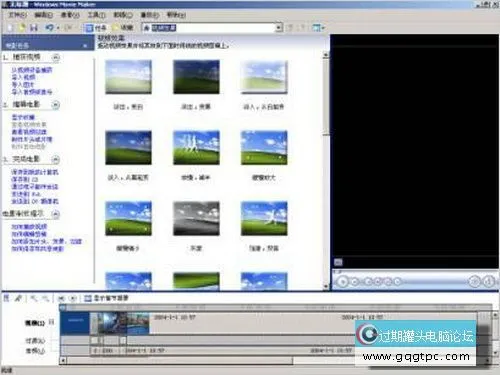Click the New Project toolbar icon
Image resolution: width=500 pixels, height=375 pixels.
(x=10, y=28)
